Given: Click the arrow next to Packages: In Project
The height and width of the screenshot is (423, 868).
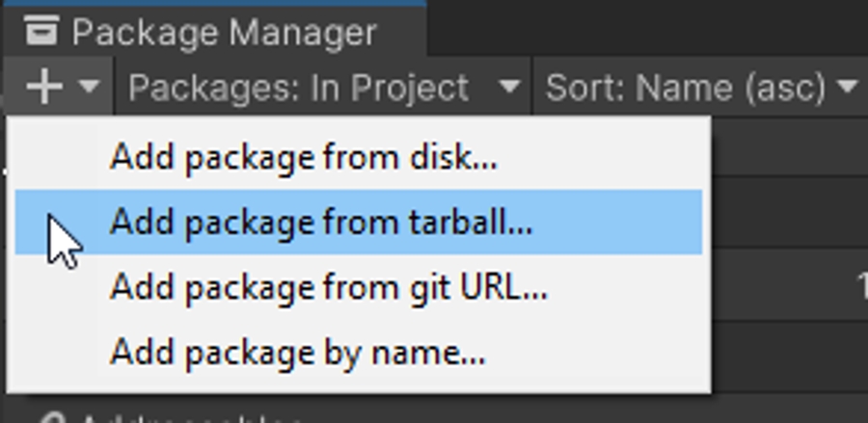Looking at the screenshot, I should coord(509,89).
